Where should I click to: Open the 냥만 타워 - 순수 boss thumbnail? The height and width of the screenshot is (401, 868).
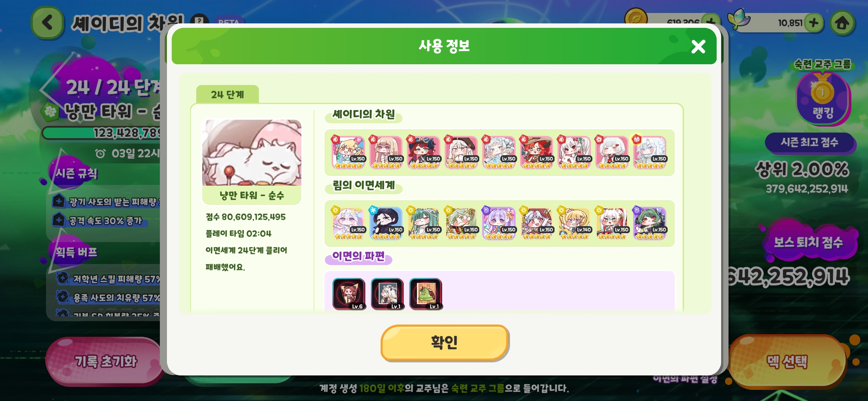tap(251, 162)
